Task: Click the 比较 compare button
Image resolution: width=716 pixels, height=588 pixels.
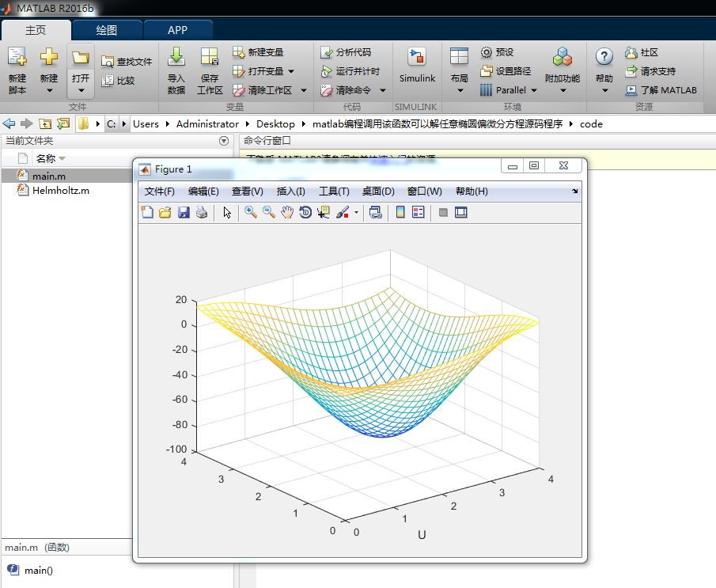Action: pos(119,81)
